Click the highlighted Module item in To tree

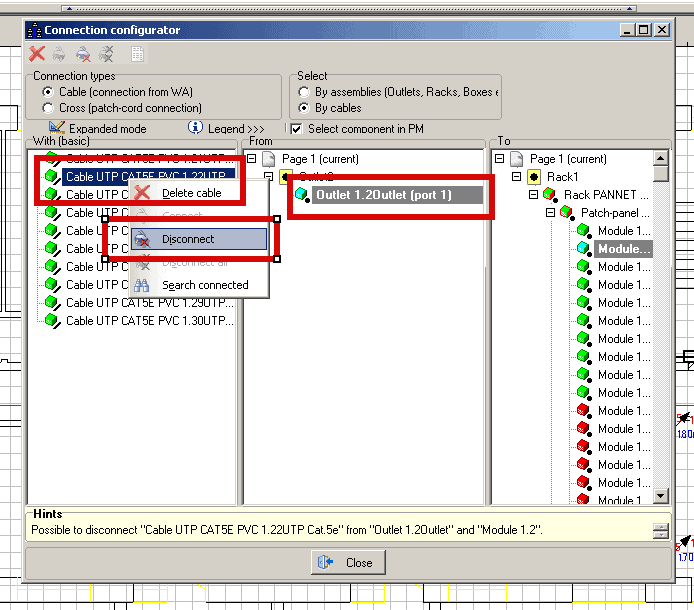pyautogui.click(x=624, y=249)
